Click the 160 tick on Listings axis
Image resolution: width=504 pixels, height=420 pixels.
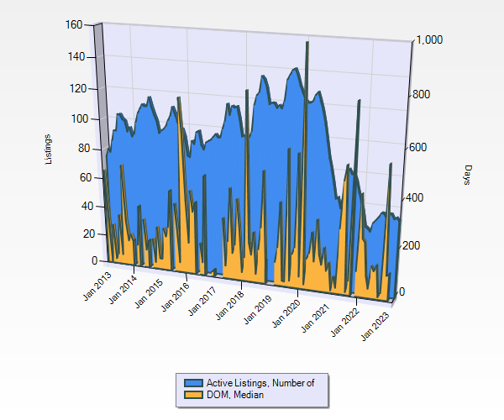tap(74, 25)
